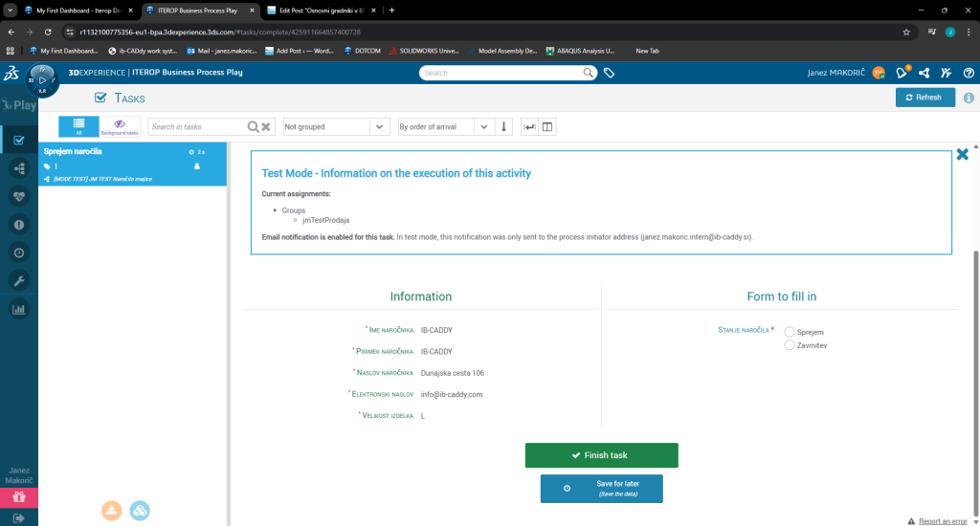Click the notifications bell icon

pyautogui.click(x=901, y=73)
